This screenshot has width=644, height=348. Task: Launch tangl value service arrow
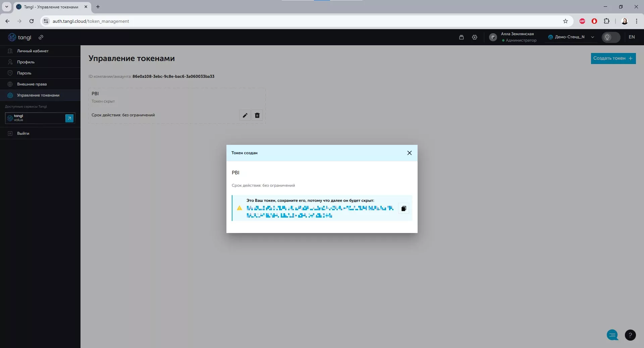[x=69, y=118]
